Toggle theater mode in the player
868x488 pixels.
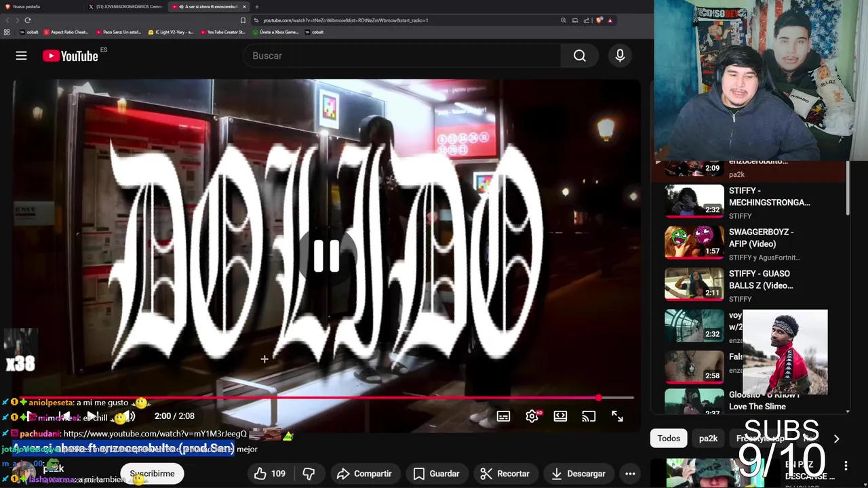560,416
